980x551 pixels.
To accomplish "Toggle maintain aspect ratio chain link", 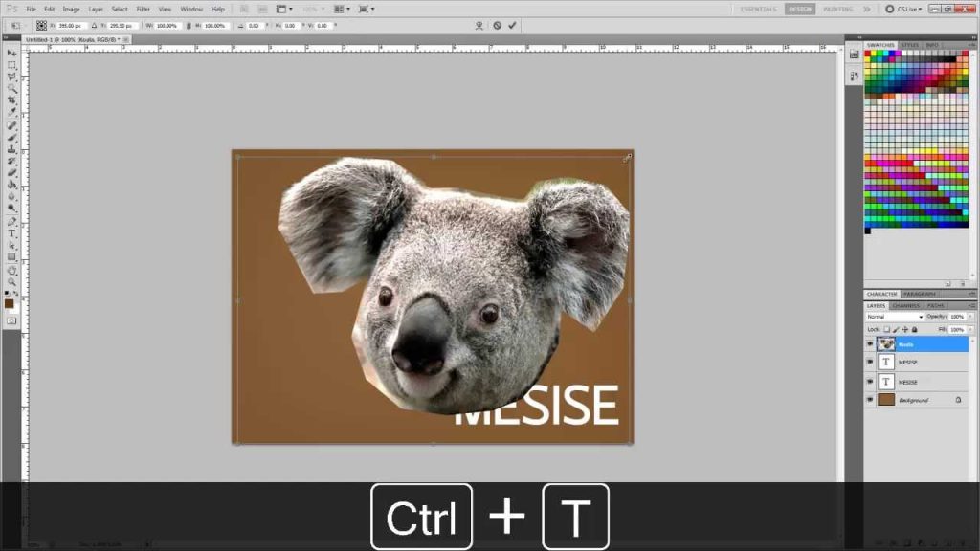I will (189, 26).
